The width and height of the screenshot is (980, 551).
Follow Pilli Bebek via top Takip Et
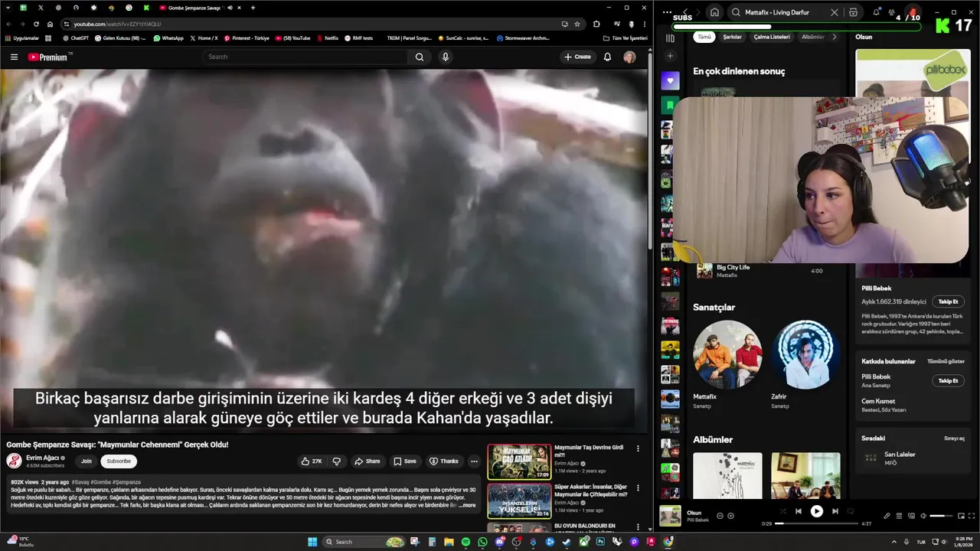click(x=948, y=302)
